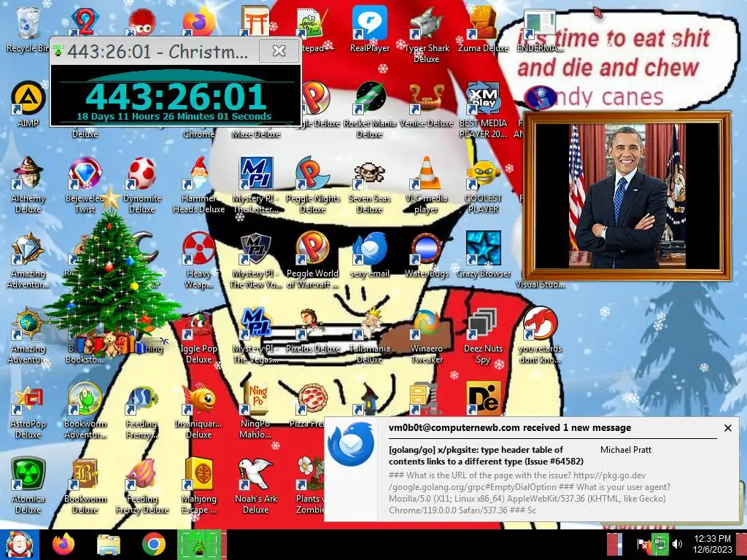The image size is (747, 560).
Task: Click the Santa Start button
Action: pyautogui.click(x=19, y=545)
